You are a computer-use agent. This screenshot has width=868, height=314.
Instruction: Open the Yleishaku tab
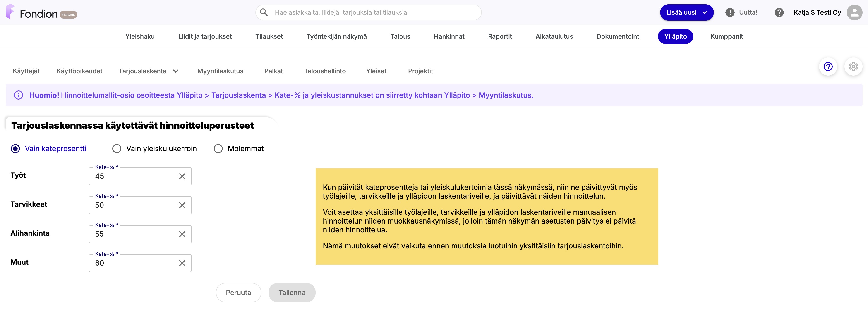140,36
